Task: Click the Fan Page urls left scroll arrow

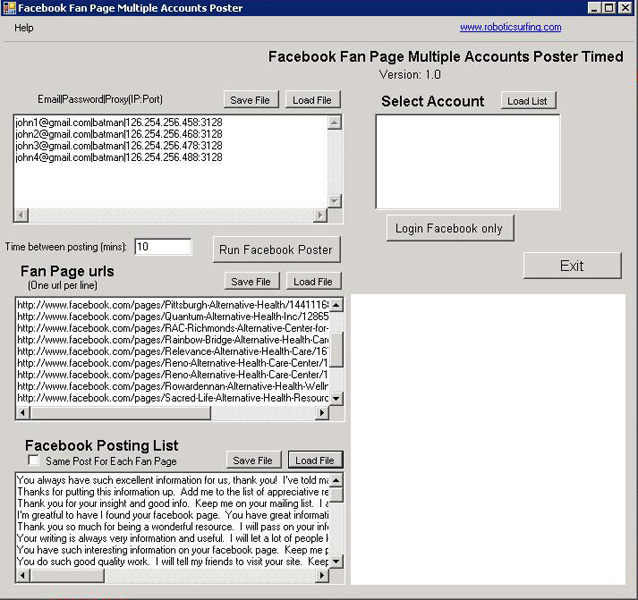Action: (x=23, y=412)
